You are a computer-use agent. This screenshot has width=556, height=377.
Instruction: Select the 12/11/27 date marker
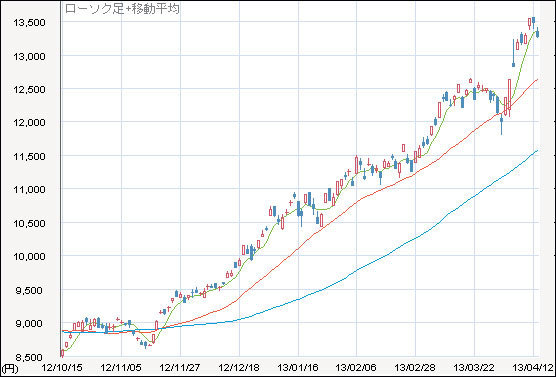click(x=180, y=368)
